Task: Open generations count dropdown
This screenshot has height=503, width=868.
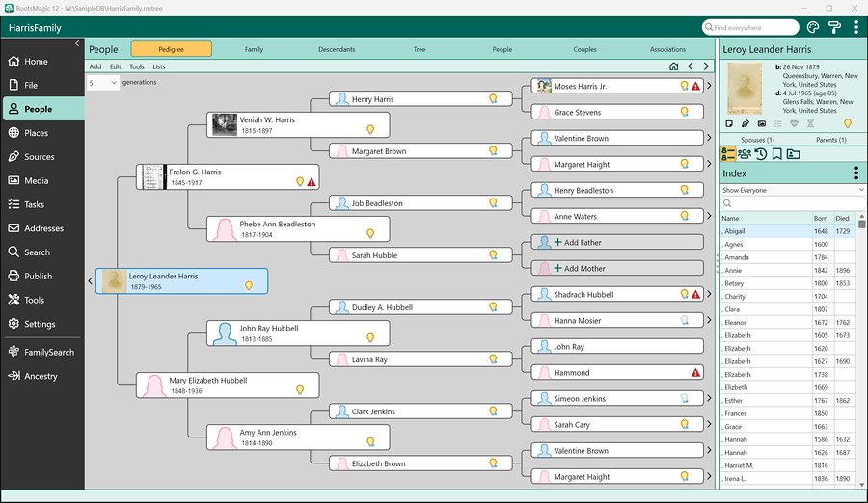Action: (103, 83)
